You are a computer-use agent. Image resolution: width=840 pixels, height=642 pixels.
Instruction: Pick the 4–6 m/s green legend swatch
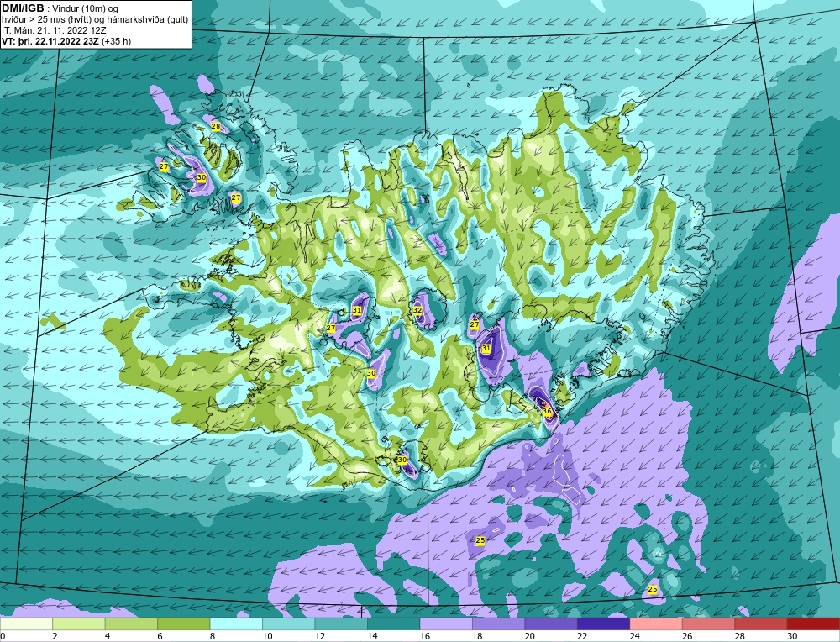[x=131, y=624]
